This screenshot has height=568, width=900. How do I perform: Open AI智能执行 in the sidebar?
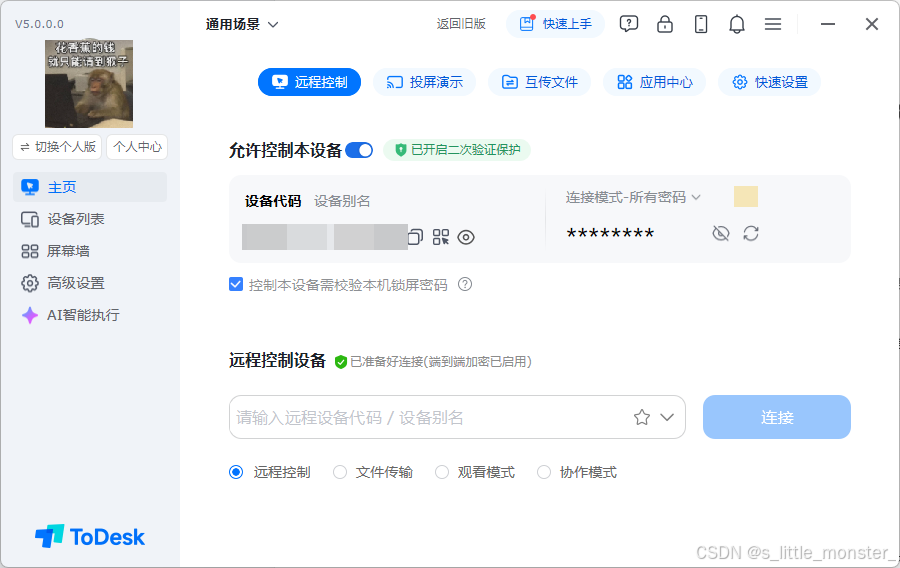point(90,315)
